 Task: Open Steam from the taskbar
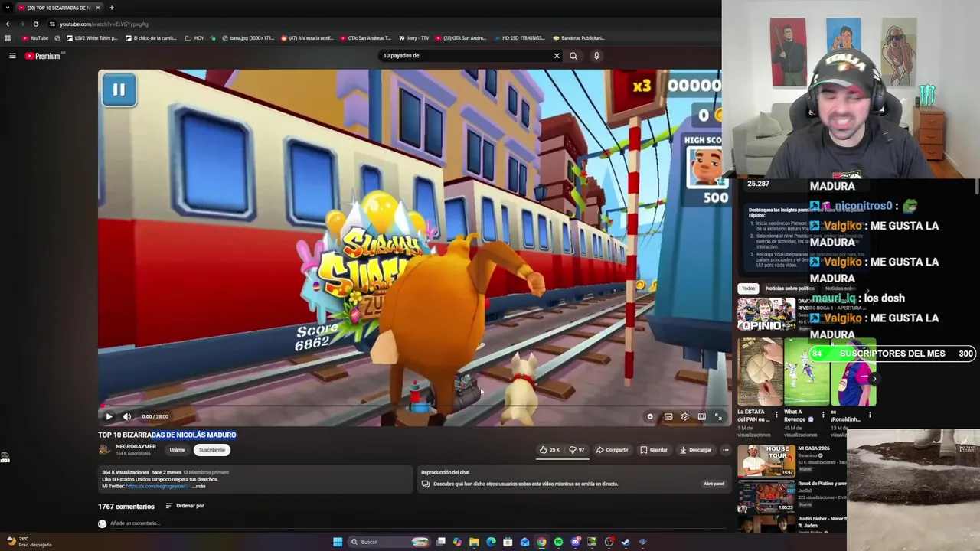click(x=626, y=542)
